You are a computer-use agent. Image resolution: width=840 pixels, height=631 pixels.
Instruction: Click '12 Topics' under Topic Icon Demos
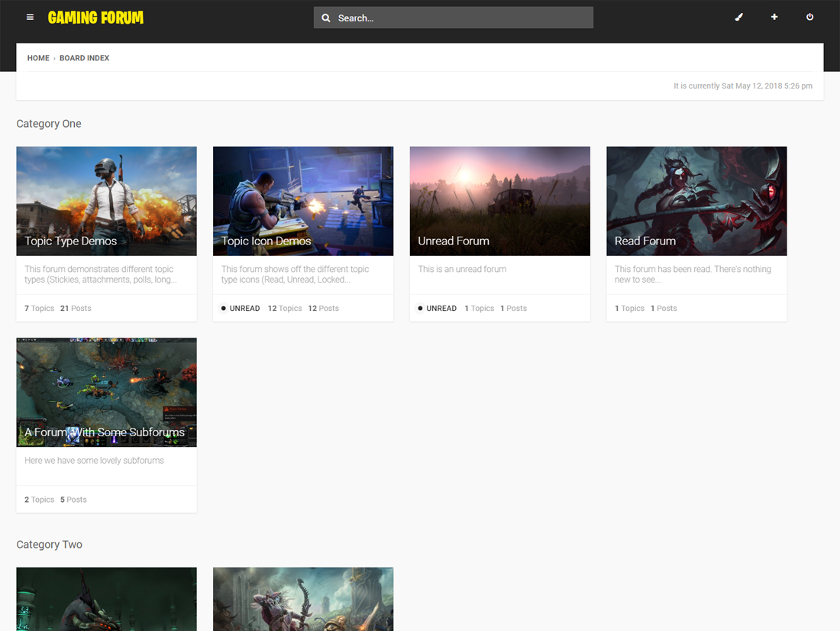(x=285, y=309)
